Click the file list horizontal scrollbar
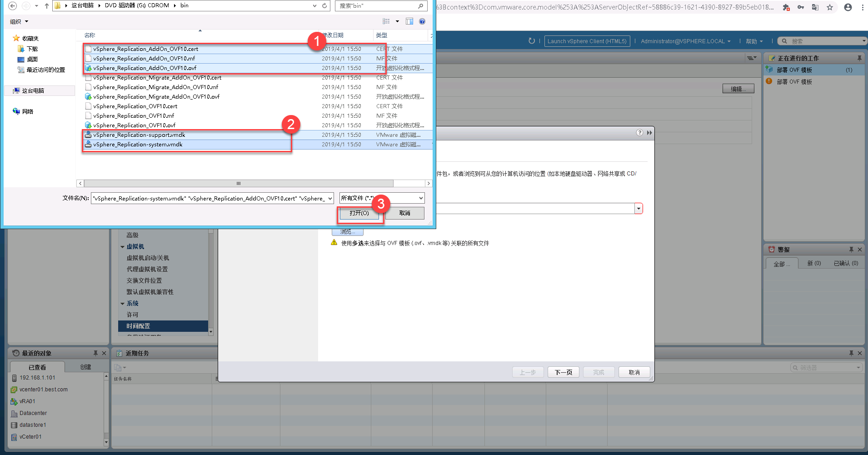The image size is (868, 455). (x=239, y=183)
